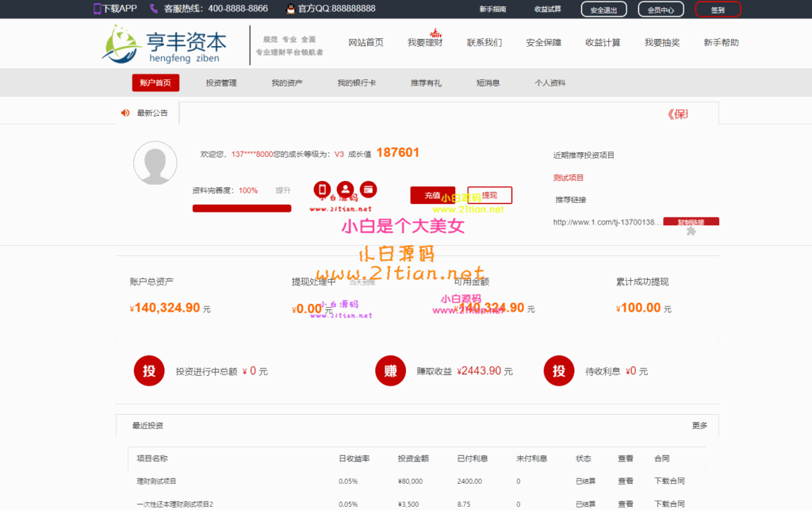Click the 一次性还本理财测试项目2 project name
Image resolution: width=812 pixels, height=510 pixels.
coord(174,504)
